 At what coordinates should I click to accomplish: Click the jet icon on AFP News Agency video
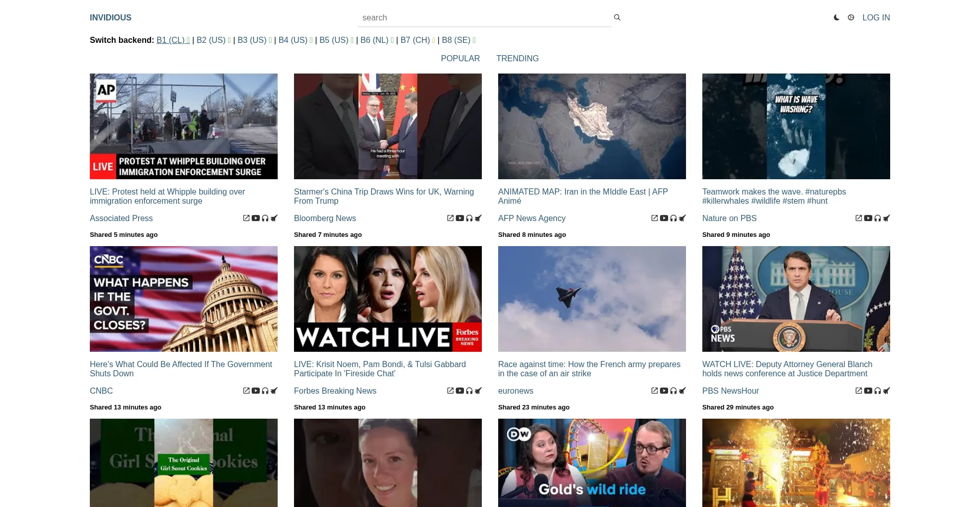[682, 218]
